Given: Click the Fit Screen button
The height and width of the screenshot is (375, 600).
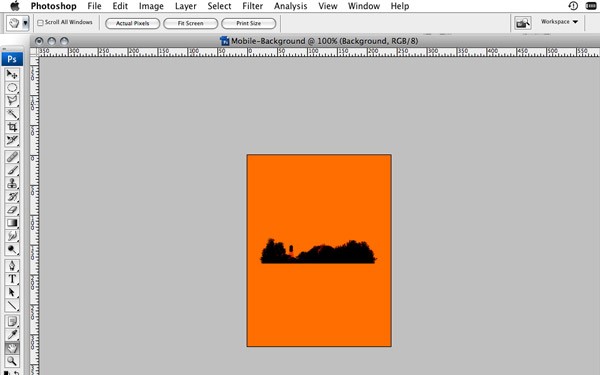Looking at the screenshot, I should (x=190, y=23).
